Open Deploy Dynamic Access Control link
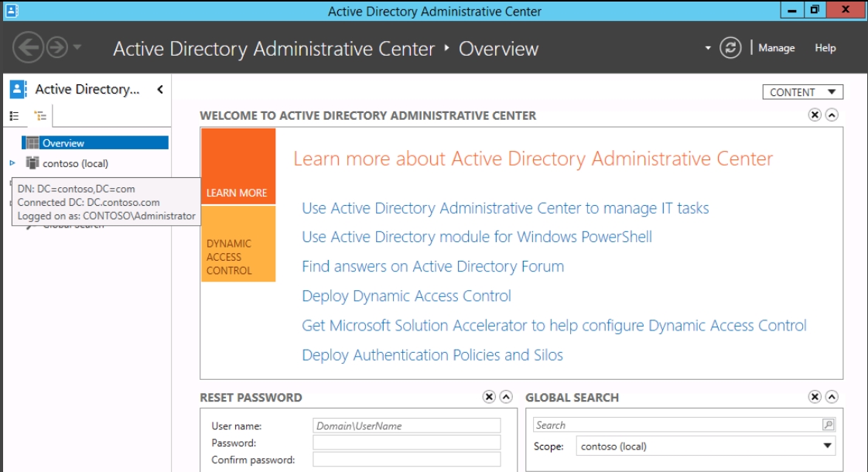868x472 pixels. point(406,296)
